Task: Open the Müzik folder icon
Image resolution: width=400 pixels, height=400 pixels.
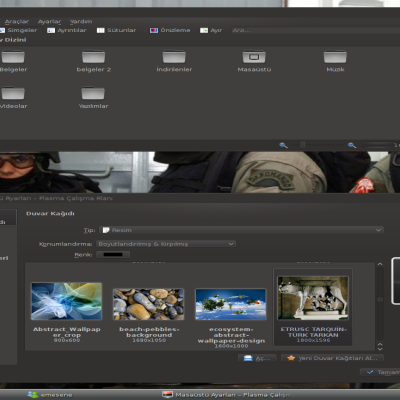Action: click(x=335, y=57)
